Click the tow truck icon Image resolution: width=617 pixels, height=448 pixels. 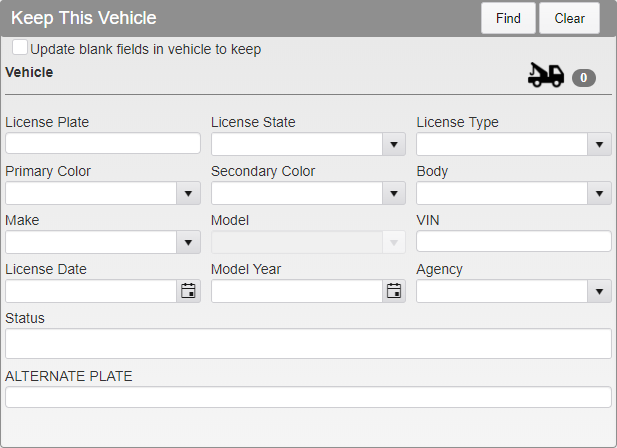point(546,75)
